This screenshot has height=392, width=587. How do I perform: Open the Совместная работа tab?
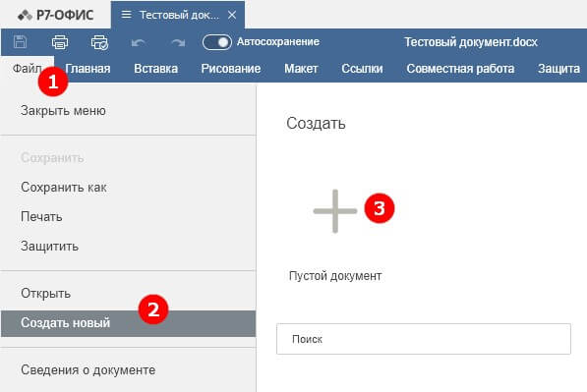[x=460, y=69]
